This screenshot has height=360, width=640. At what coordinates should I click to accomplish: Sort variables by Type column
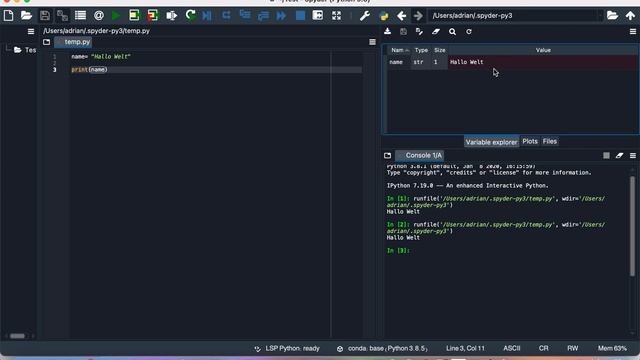coord(421,50)
